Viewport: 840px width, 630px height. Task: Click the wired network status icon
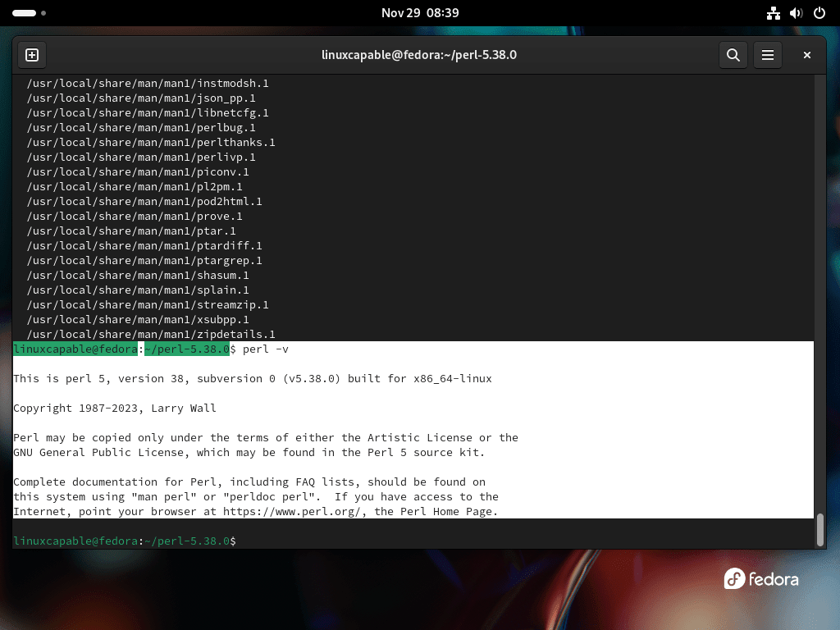pos(773,13)
